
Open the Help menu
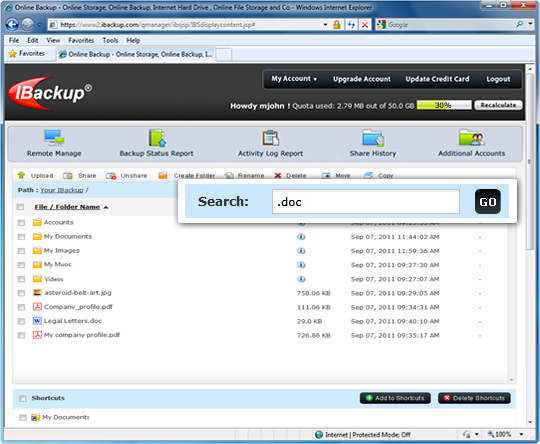click(x=133, y=40)
